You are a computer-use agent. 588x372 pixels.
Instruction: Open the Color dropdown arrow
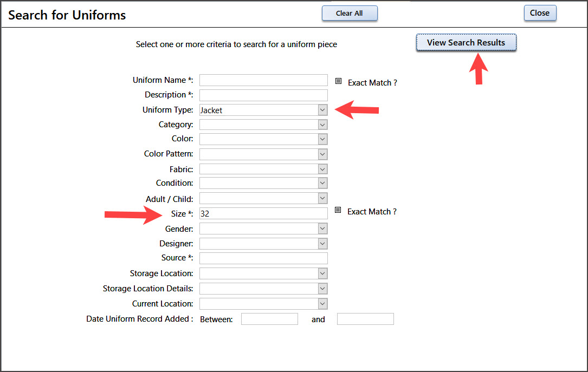[322, 139]
